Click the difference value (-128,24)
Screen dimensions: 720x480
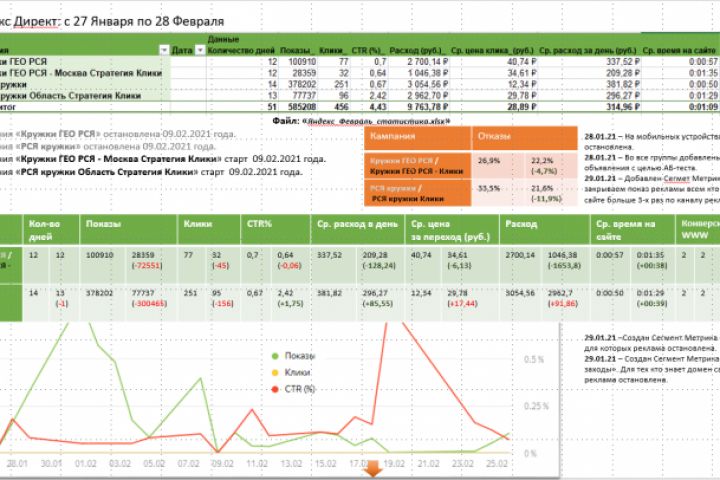[x=379, y=266]
